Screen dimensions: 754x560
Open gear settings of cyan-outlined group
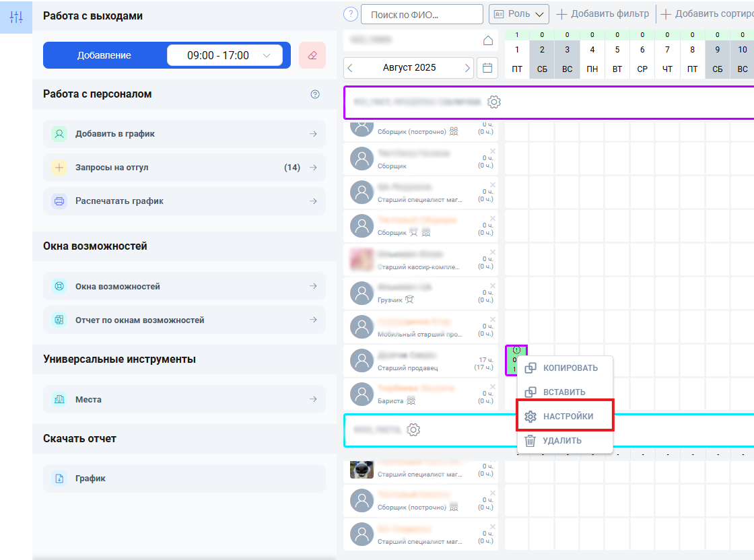tap(413, 429)
